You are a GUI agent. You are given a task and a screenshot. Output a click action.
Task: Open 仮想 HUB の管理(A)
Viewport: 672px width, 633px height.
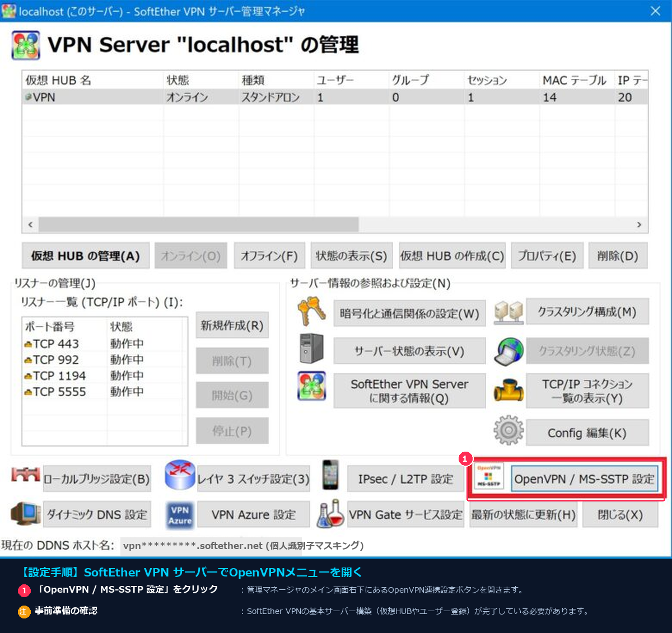86,256
